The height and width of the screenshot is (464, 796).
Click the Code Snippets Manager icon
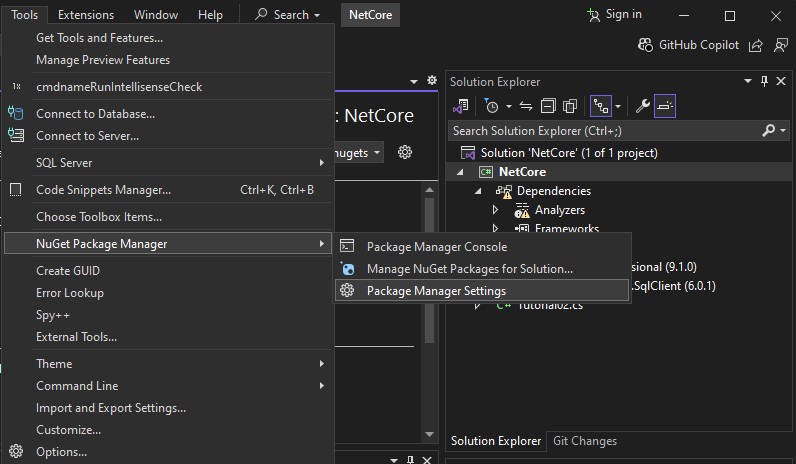(x=16, y=190)
